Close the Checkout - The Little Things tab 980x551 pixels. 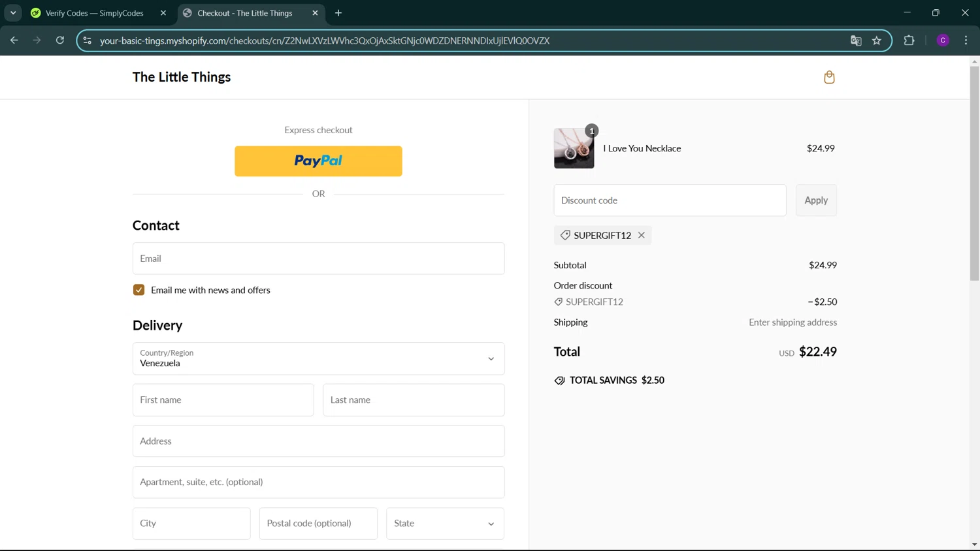pyautogui.click(x=316, y=13)
